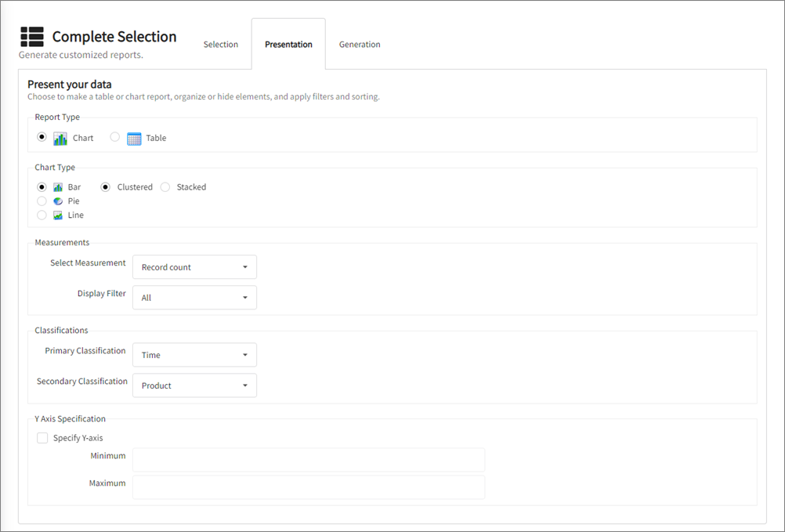The height and width of the screenshot is (532, 785).
Task: Click the Bar chart type icon
Action: (x=58, y=187)
